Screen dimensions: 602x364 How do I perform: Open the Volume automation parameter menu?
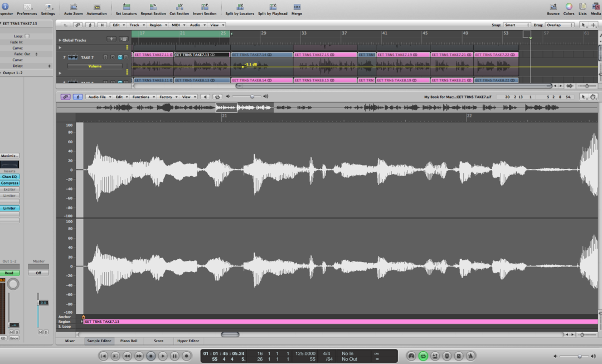pyautogui.click(x=95, y=66)
